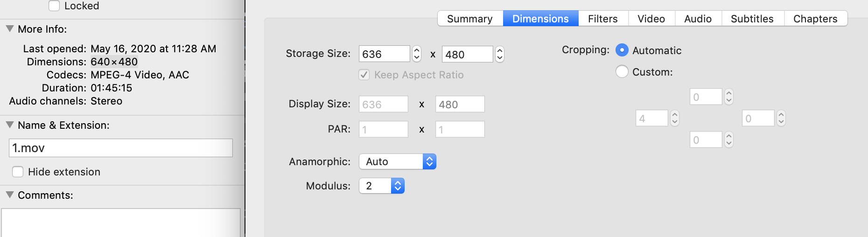
Task: Click the left crop value stepper
Action: coord(675,118)
